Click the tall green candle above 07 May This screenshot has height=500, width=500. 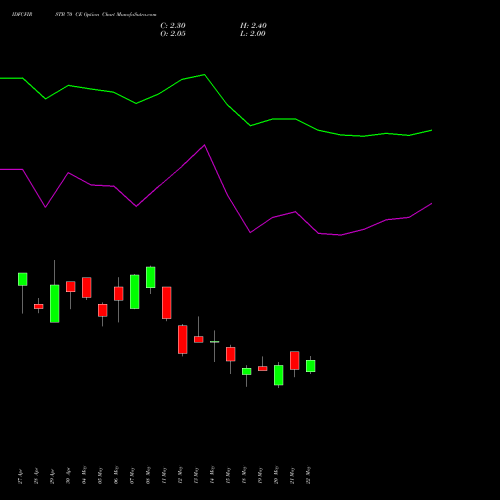click(x=135, y=292)
